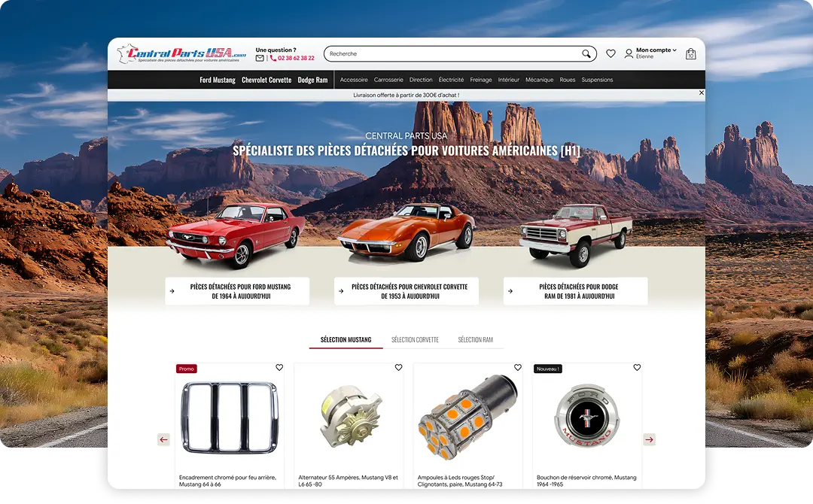813x504 pixels.
Task: Switch to Sélection Ram tab
Action: [x=476, y=340]
